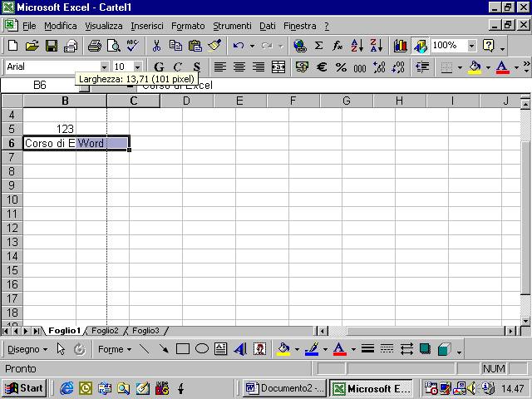The height and width of the screenshot is (399, 532).
Task: Open font color dropdown on formatting toolbar
Action: pyautogui.click(x=516, y=67)
